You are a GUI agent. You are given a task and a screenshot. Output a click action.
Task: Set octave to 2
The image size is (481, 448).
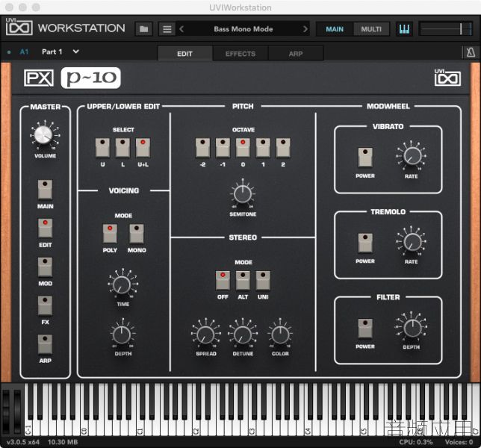[x=283, y=148]
